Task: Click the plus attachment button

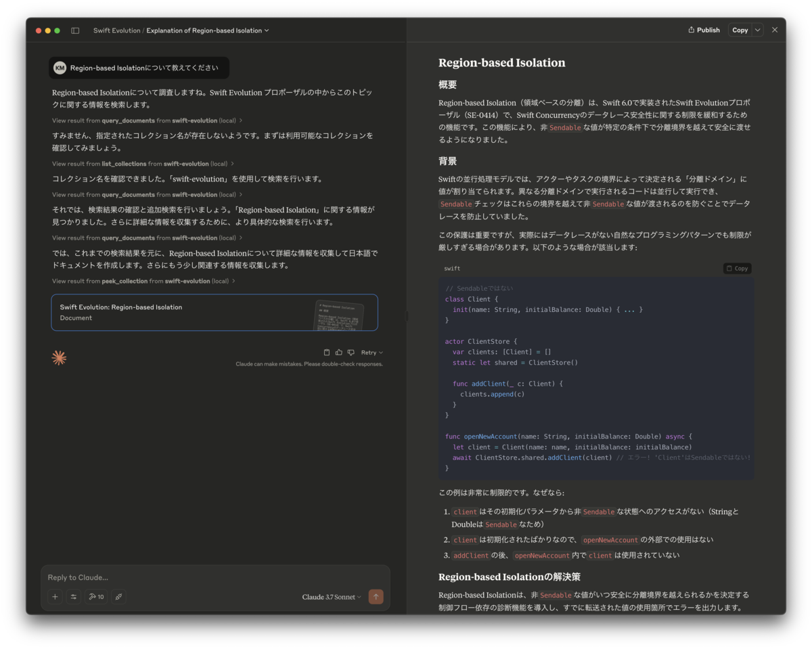Action: (x=55, y=597)
